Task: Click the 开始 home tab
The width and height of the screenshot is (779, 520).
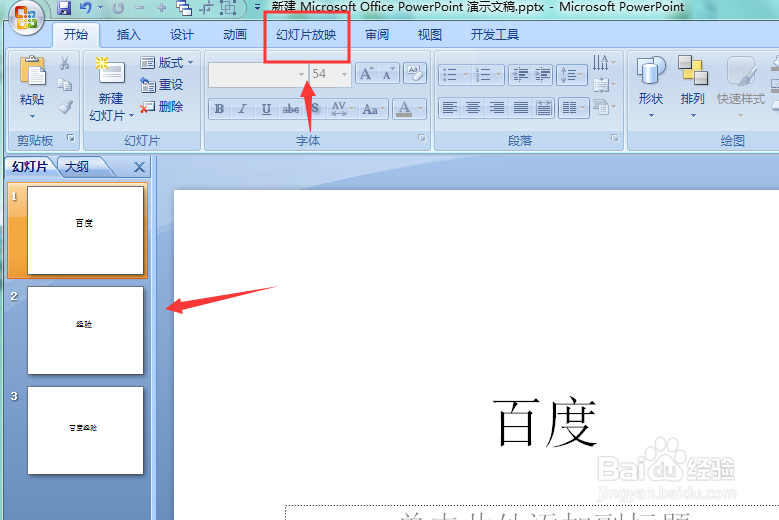Action: pos(76,35)
